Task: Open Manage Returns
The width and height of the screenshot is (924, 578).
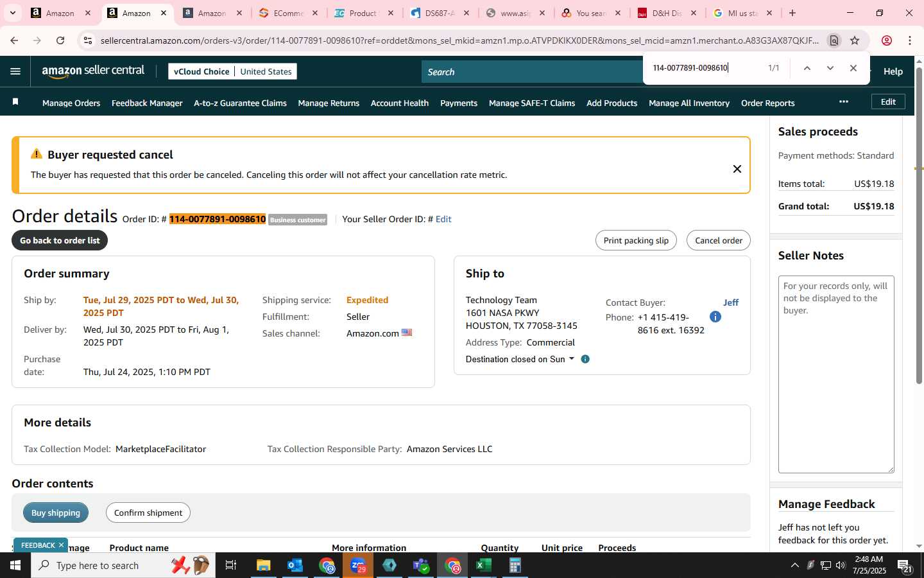Action: point(329,103)
